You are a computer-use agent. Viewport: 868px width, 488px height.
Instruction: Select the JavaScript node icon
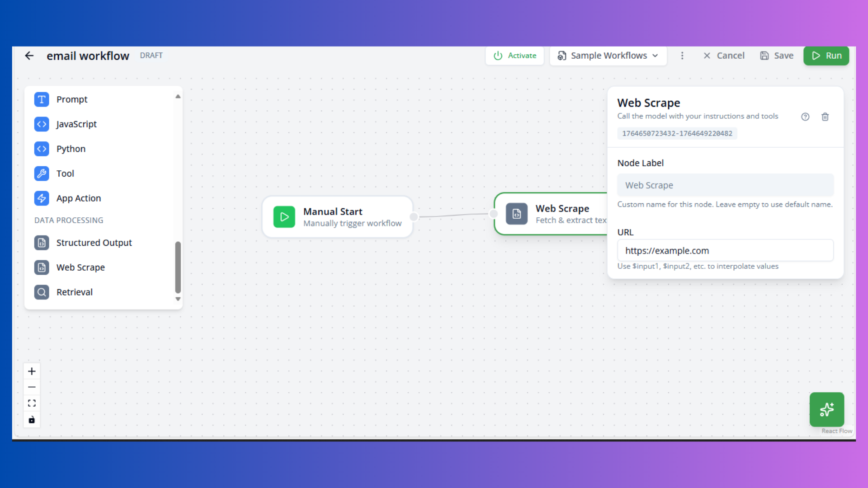click(41, 124)
